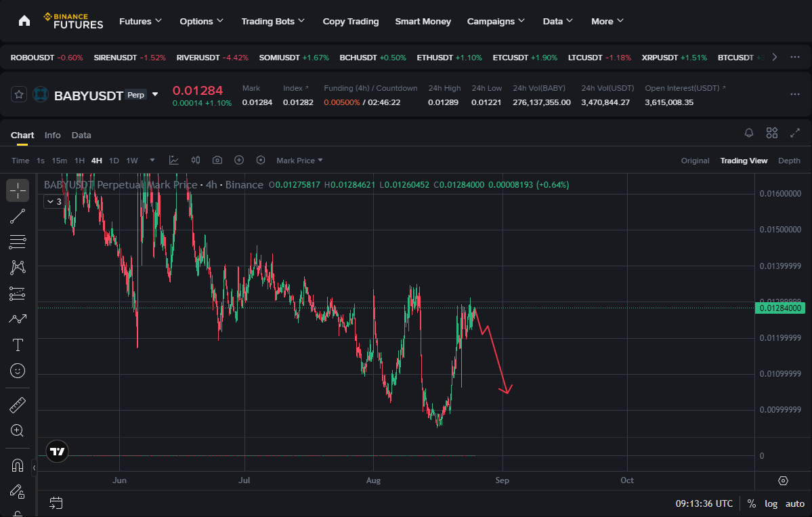Viewport: 812px width, 517px height.
Task: Click XRPUSDT in ticker strip
Action: [675, 58]
